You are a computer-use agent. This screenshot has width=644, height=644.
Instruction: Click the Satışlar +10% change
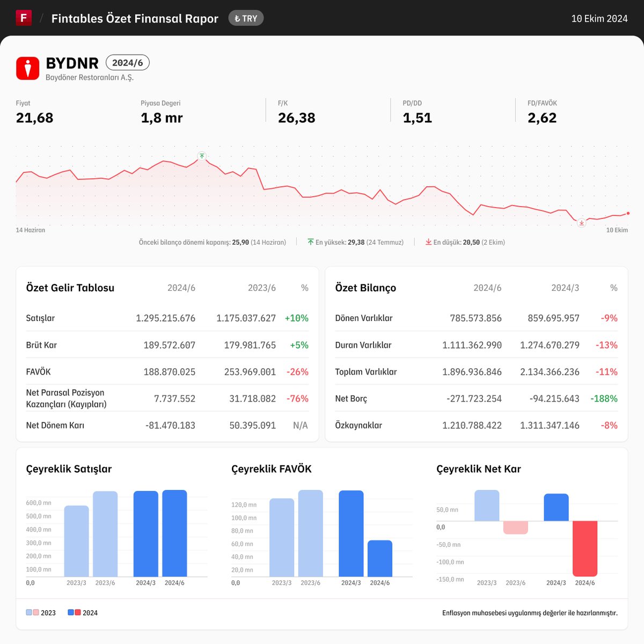coord(297,318)
